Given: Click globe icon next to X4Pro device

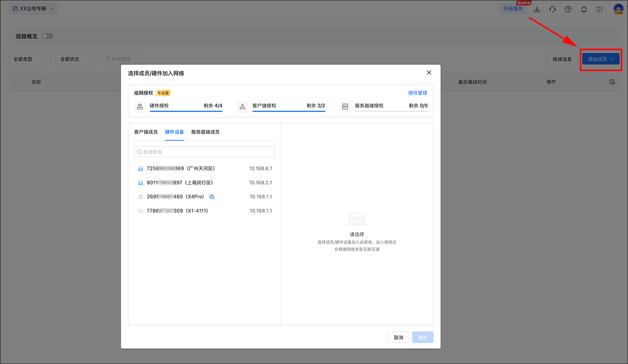Looking at the screenshot, I should (x=212, y=197).
